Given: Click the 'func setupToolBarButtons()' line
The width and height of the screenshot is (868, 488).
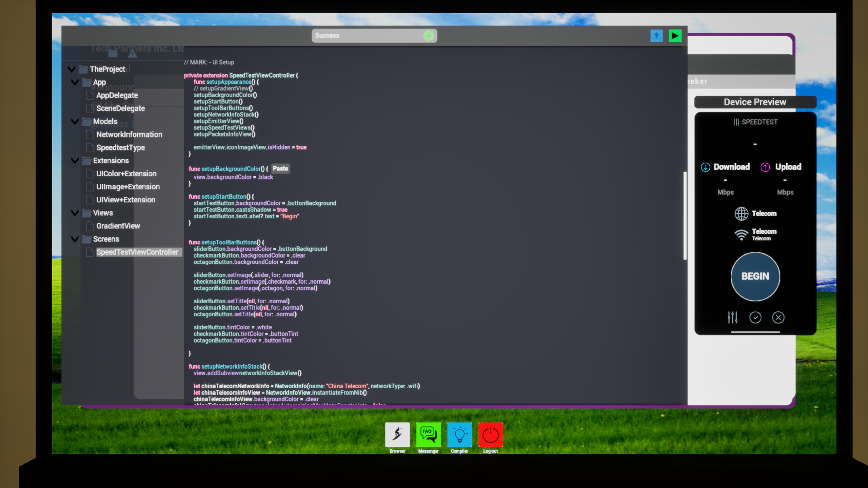Looking at the screenshot, I should click(226, 242).
